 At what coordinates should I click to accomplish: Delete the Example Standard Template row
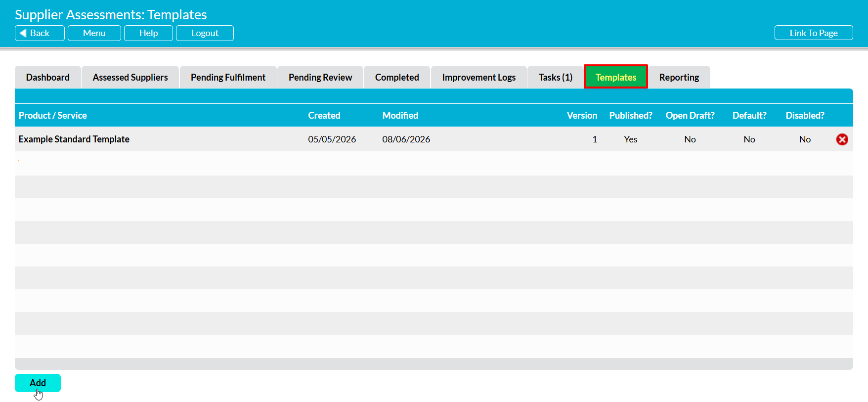(x=842, y=139)
